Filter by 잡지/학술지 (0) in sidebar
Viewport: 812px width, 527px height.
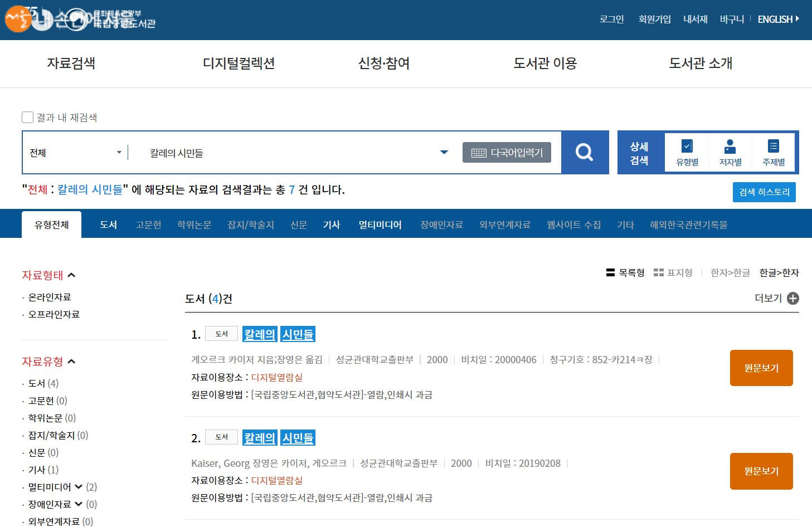pyautogui.click(x=58, y=435)
